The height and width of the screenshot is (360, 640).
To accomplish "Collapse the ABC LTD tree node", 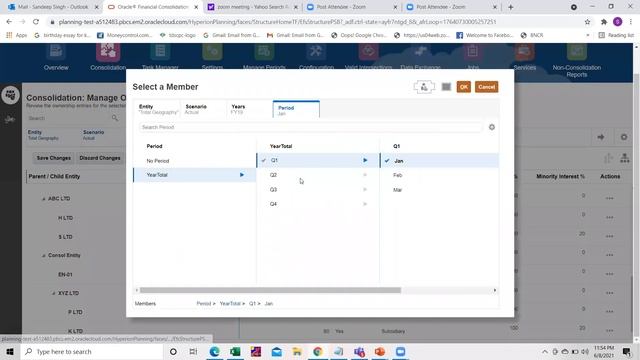I will [43, 199].
